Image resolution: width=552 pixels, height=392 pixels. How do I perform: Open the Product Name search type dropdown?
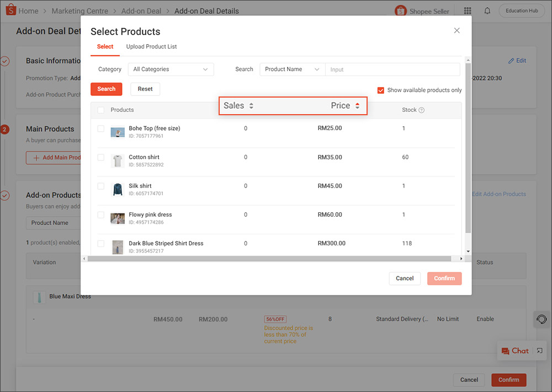pos(292,69)
